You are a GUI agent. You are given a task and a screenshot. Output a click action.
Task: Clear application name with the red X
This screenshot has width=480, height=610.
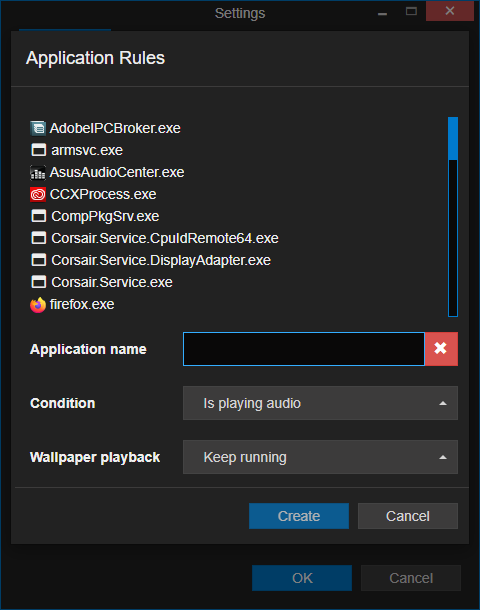[441, 349]
